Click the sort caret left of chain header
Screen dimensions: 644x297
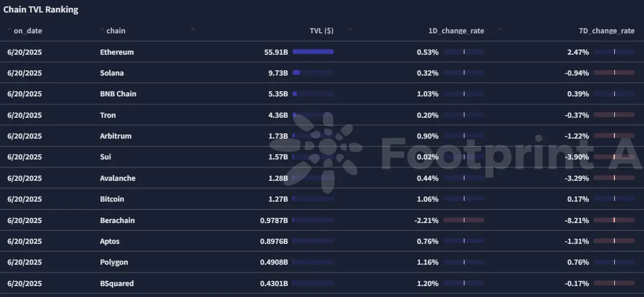[102, 30]
